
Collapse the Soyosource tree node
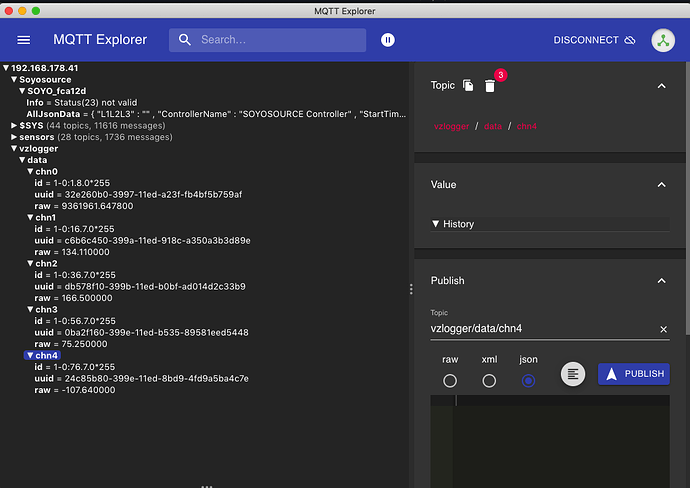[x=14, y=80]
